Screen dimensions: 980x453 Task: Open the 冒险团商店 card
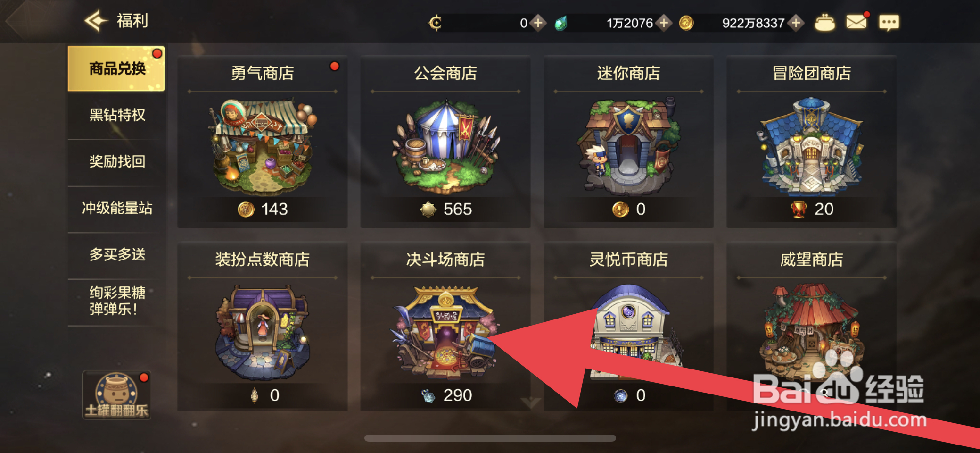tap(811, 142)
